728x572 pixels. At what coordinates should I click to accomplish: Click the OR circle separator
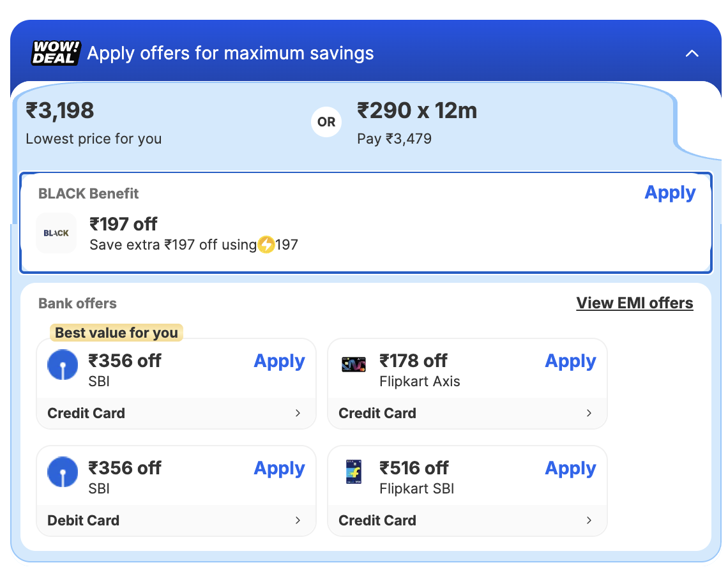click(326, 122)
